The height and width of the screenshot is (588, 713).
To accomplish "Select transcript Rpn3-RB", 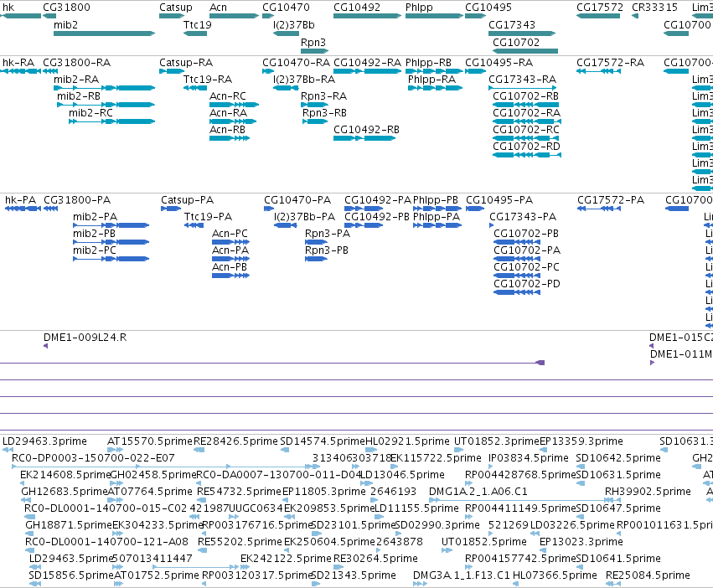I will click(x=315, y=121).
